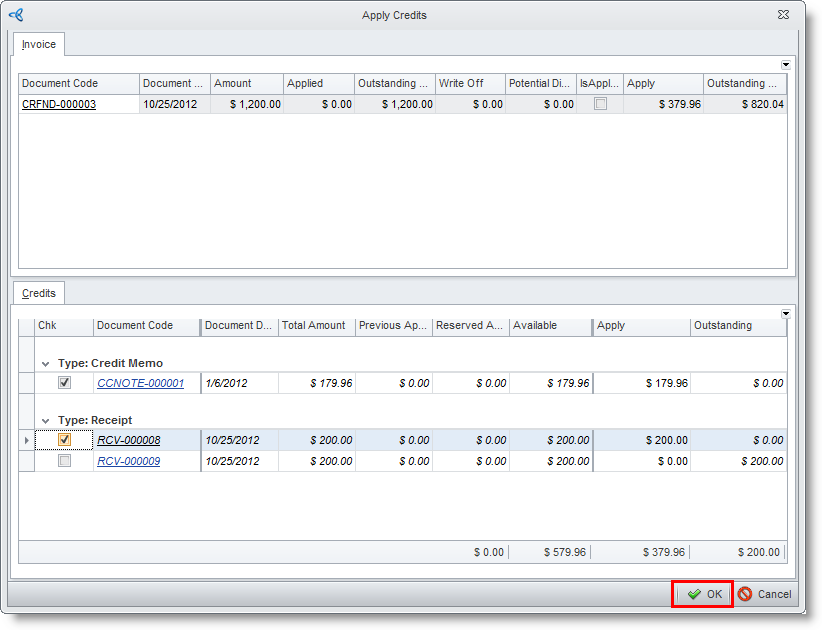
Task: Check the RCV-000009 receipt checkbox
Action: [x=64, y=461]
